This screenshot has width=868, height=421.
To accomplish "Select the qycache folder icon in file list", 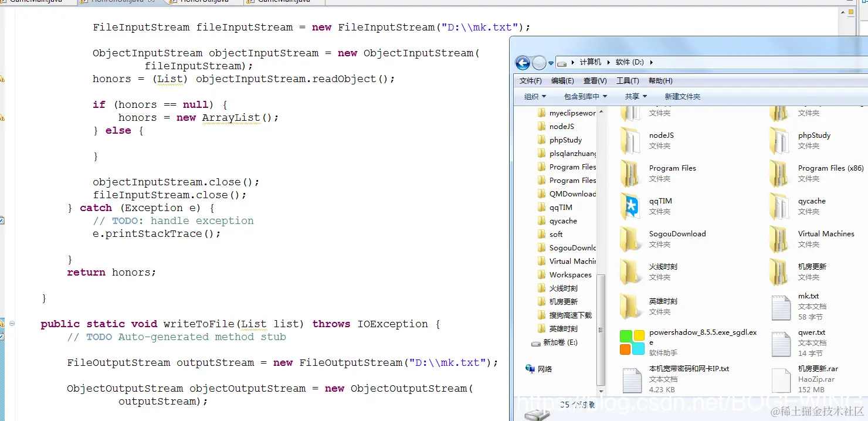I will click(780, 206).
